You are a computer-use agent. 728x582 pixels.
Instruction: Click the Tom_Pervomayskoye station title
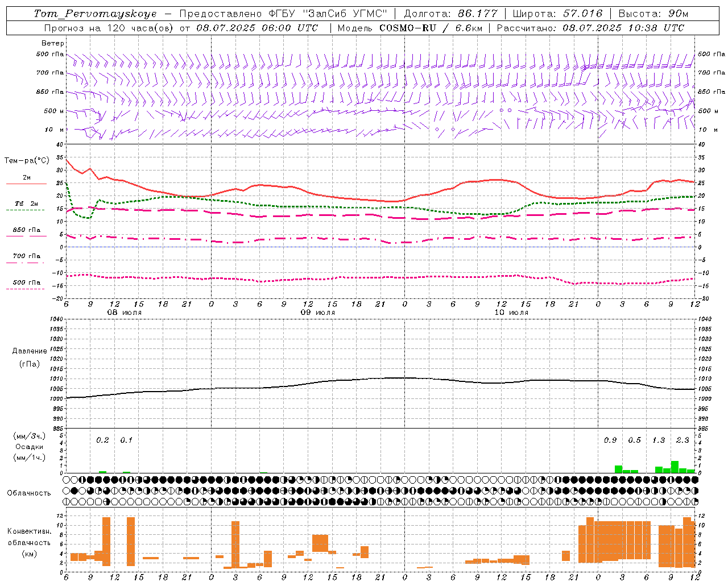95,14
